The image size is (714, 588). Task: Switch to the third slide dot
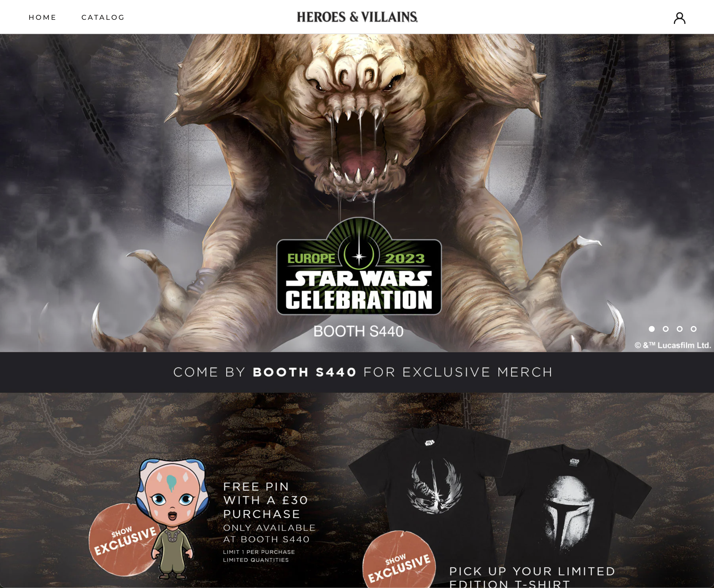[x=679, y=329]
